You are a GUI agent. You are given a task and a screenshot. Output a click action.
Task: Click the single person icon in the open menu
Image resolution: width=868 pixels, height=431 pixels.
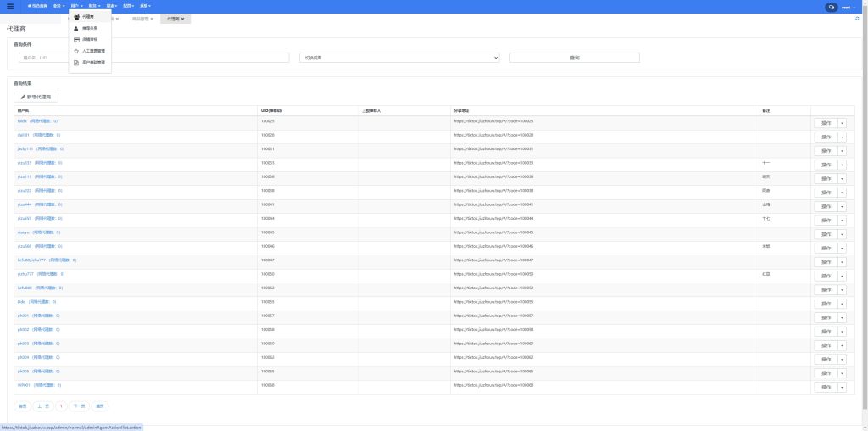coord(76,28)
